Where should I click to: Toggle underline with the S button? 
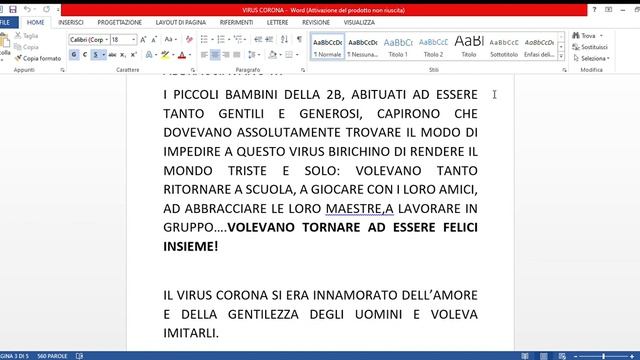pos(96,55)
